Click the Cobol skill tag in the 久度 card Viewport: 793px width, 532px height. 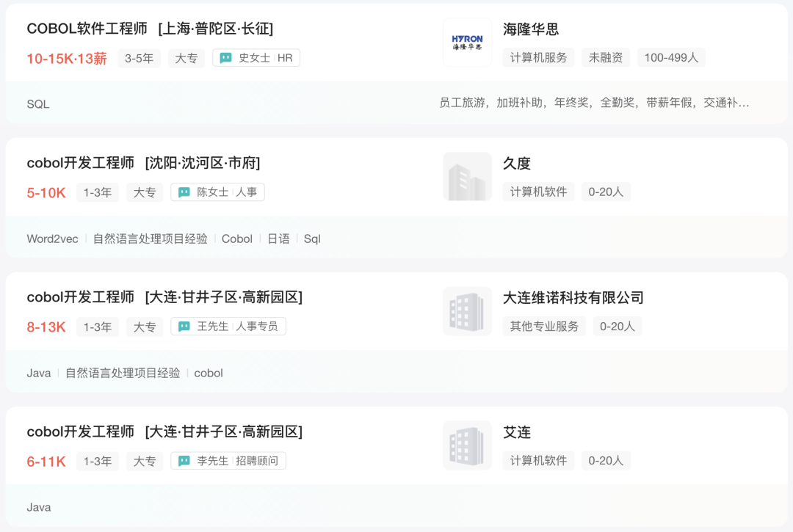tap(236, 239)
